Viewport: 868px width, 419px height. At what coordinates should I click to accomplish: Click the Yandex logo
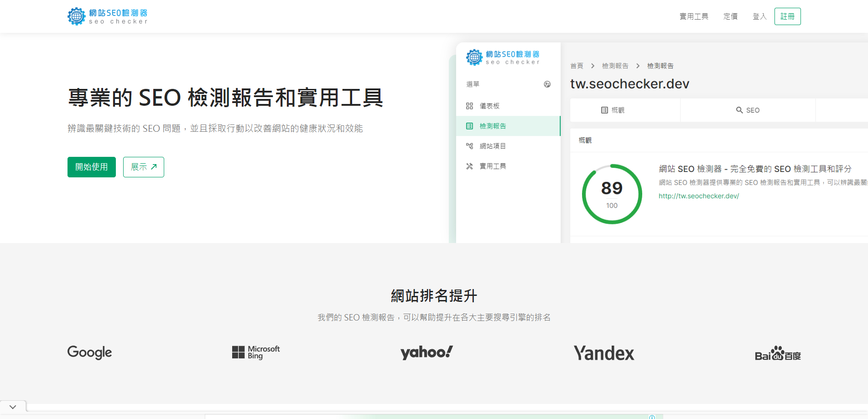pos(603,353)
